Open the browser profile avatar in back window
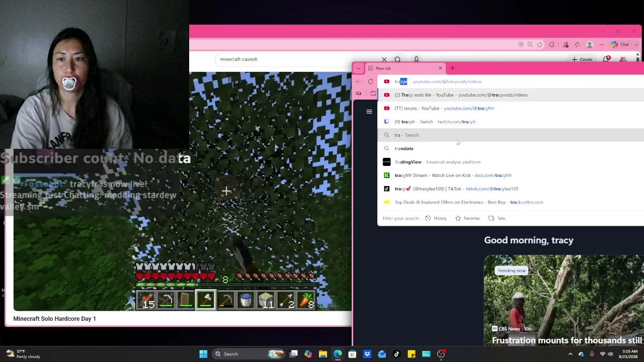The height and width of the screenshot is (362, 644). (x=590, y=45)
